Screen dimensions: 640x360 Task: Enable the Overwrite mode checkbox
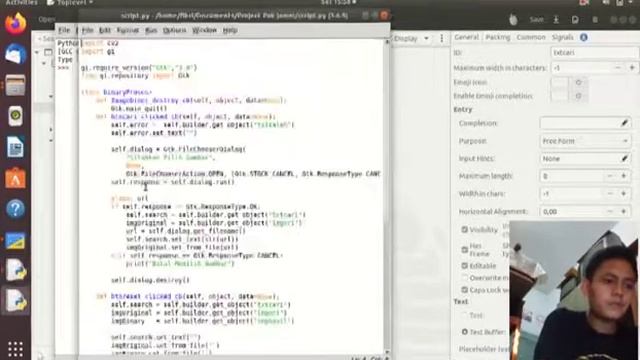(464, 278)
